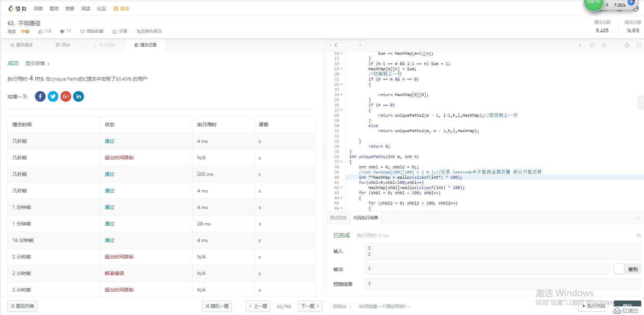Share result on LinkedIn
This screenshot has height=315, width=644.
79,96
